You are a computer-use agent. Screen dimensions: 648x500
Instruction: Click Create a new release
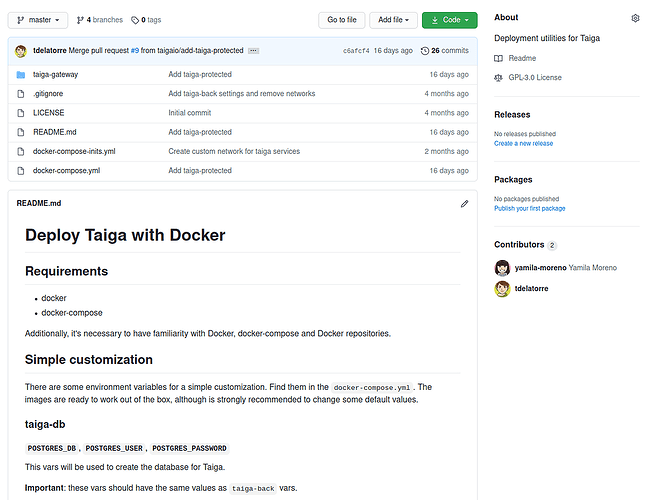coord(523,143)
